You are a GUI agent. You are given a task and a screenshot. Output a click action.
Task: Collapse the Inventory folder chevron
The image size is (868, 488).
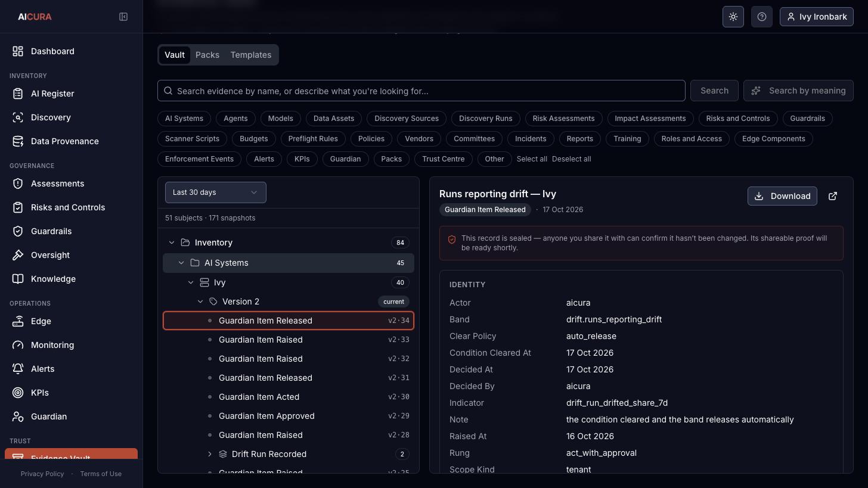(x=172, y=243)
